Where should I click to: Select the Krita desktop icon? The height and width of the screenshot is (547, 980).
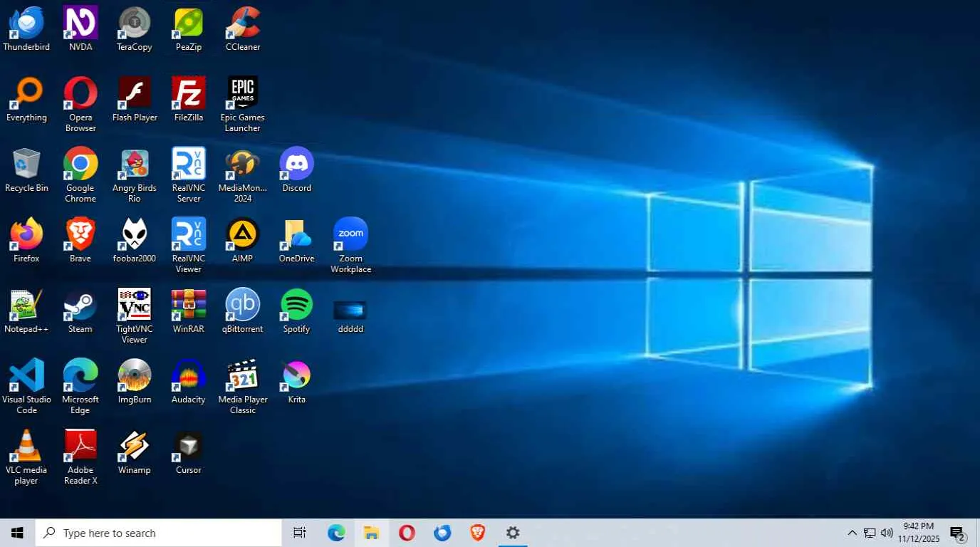pos(297,382)
